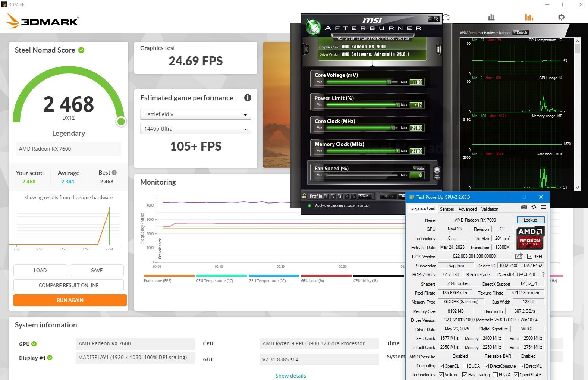
Task: Select Afterburner profile 2
Action: click(x=333, y=196)
